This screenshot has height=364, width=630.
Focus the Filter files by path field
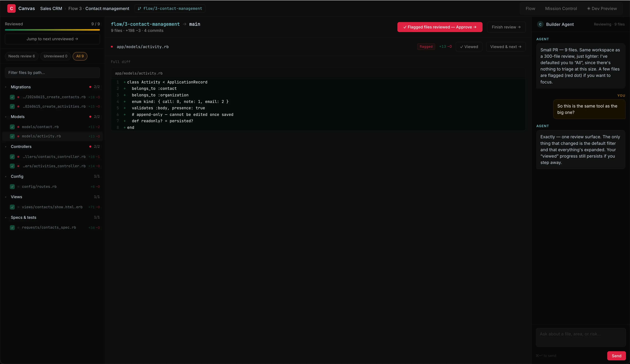[x=52, y=73]
